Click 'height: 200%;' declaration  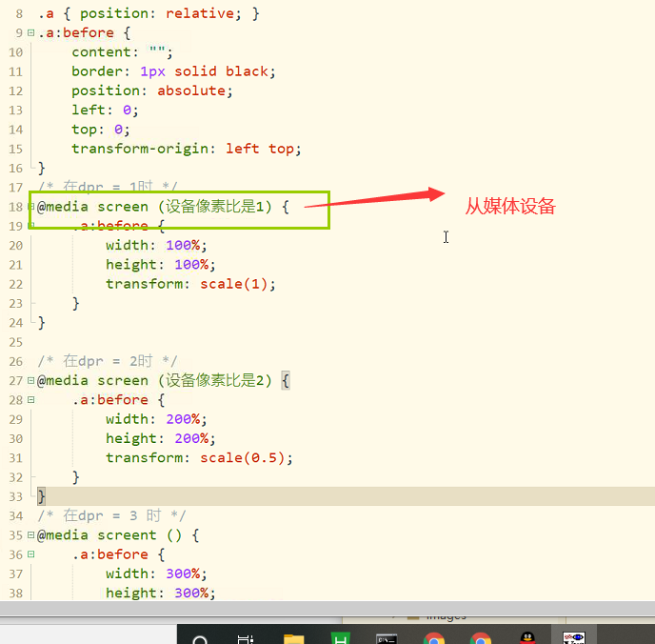click(161, 438)
